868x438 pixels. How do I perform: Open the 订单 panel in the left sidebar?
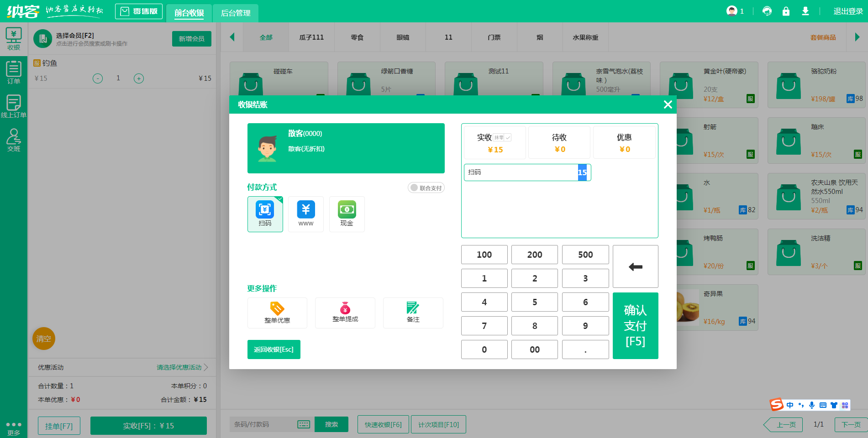coord(14,72)
